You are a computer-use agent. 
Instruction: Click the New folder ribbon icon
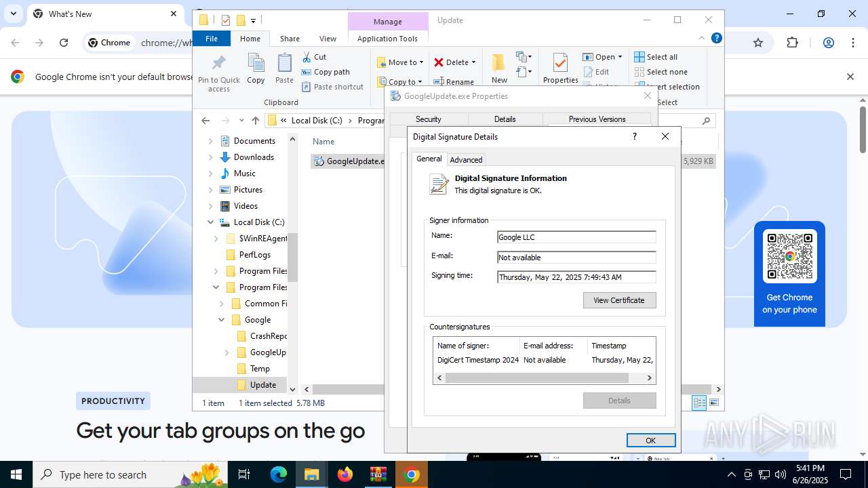pos(499,68)
